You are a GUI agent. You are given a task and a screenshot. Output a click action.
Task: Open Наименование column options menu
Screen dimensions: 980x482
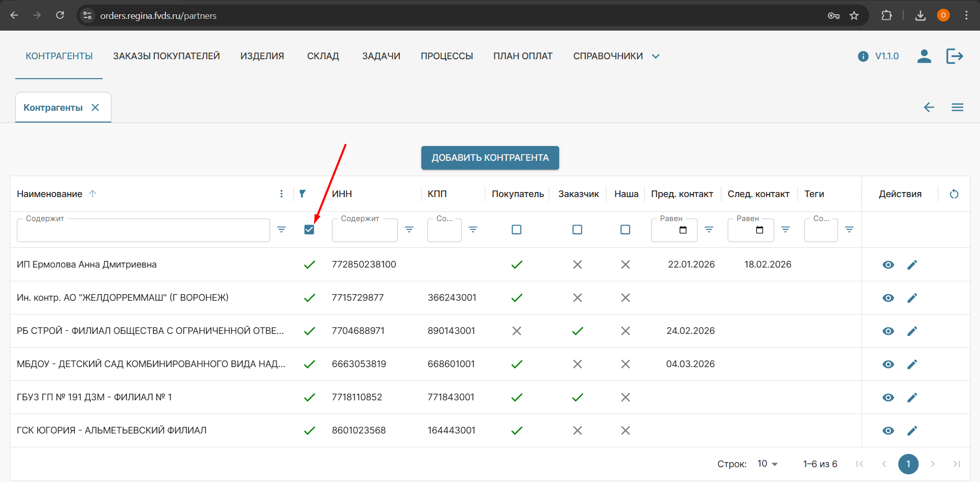point(281,194)
